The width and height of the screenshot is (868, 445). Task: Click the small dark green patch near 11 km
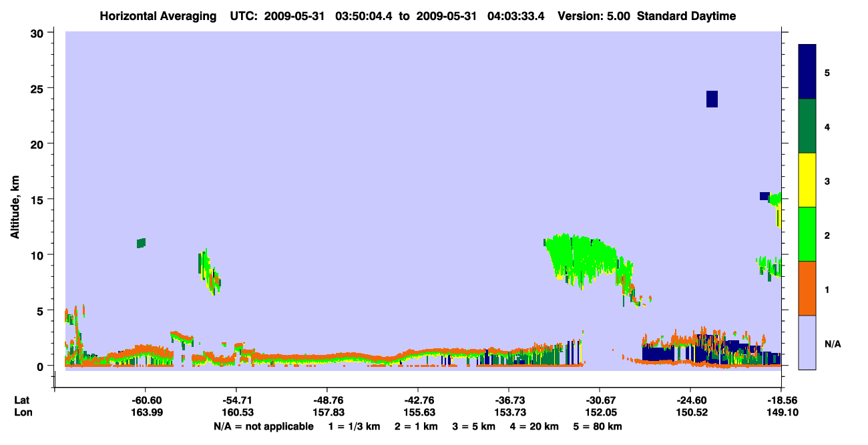point(141,243)
